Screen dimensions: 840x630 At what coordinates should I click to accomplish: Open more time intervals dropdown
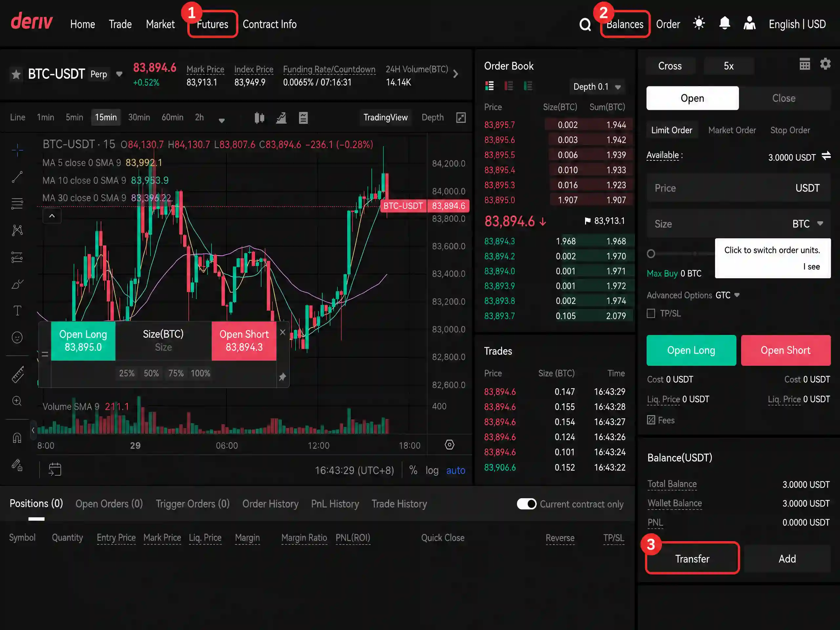coord(222,120)
